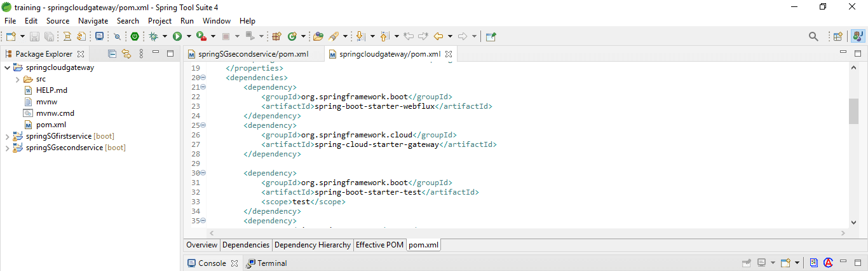The width and height of the screenshot is (868, 271).
Task: Click the Save All icon
Action: click(x=48, y=36)
